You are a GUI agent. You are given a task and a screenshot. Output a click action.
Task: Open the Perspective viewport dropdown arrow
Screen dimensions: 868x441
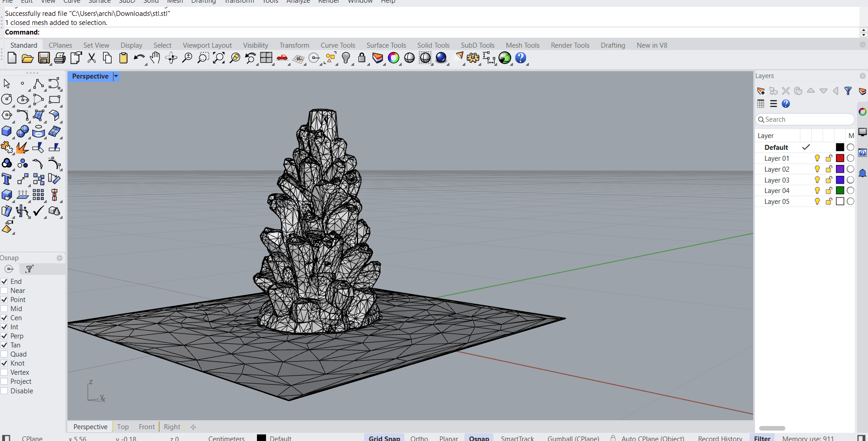(116, 76)
